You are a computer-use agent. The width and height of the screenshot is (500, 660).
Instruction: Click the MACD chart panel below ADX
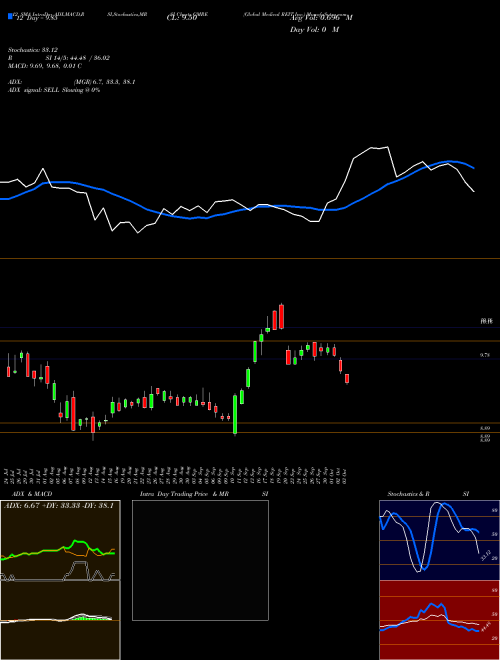tap(60, 620)
